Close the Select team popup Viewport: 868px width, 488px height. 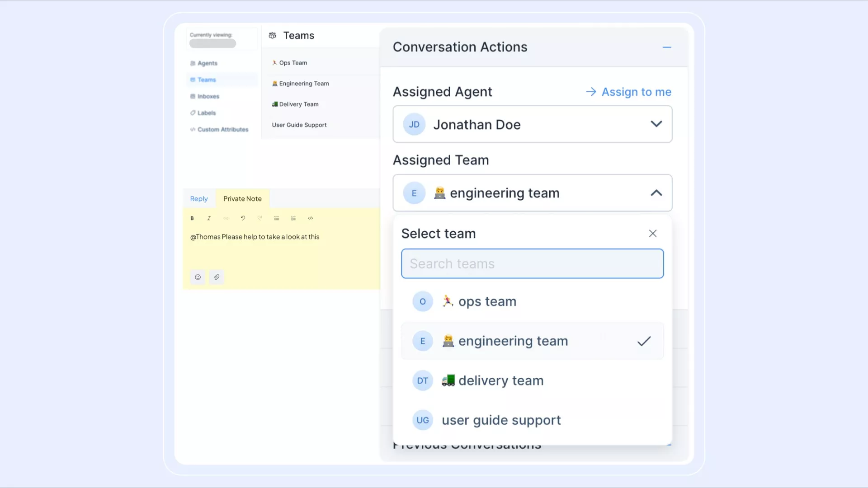pyautogui.click(x=652, y=234)
